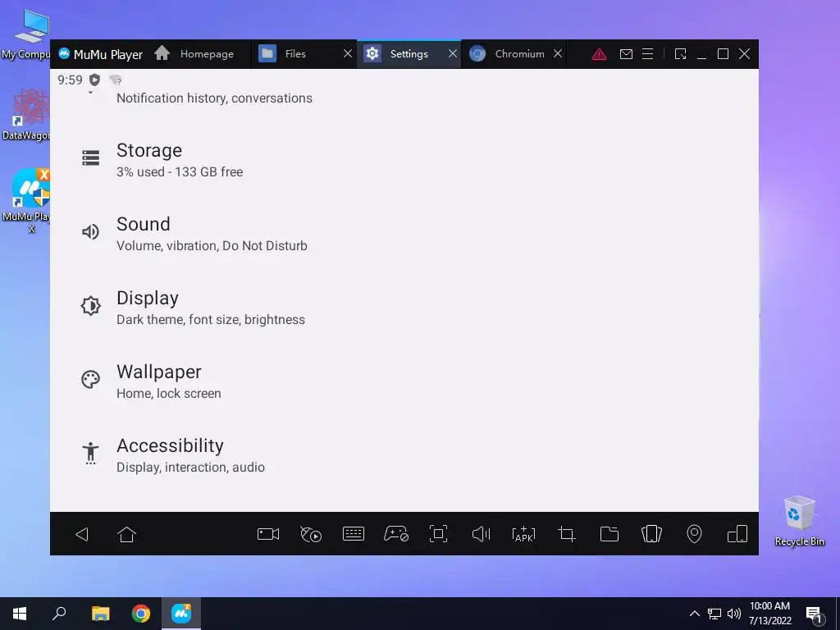The image size is (840, 630).
Task: Open system tray volume icon
Action: (x=734, y=614)
